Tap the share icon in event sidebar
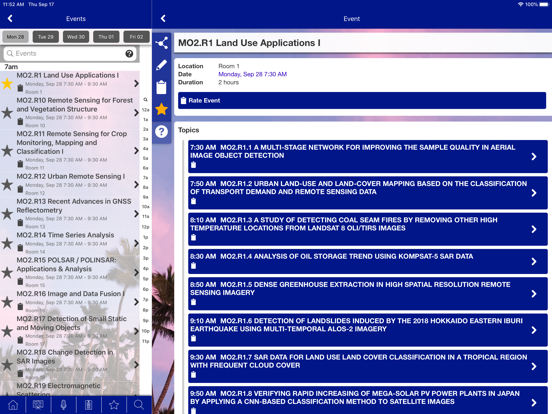Image resolution: width=552 pixels, height=414 pixels. coord(162,43)
